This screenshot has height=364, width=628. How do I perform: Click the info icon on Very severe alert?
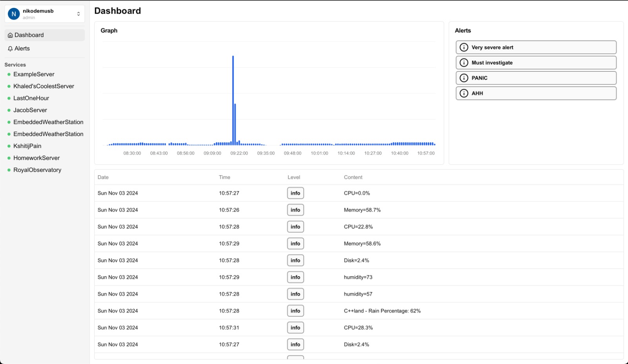[464, 47]
